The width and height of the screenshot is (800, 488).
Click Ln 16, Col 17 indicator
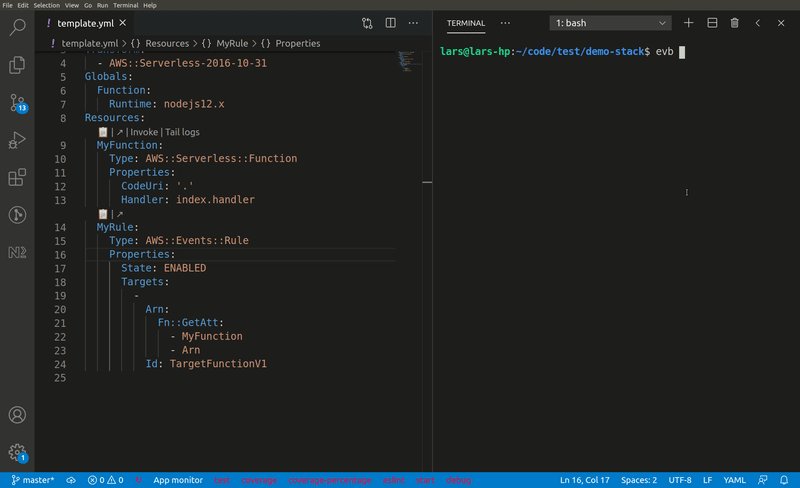coord(585,480)
